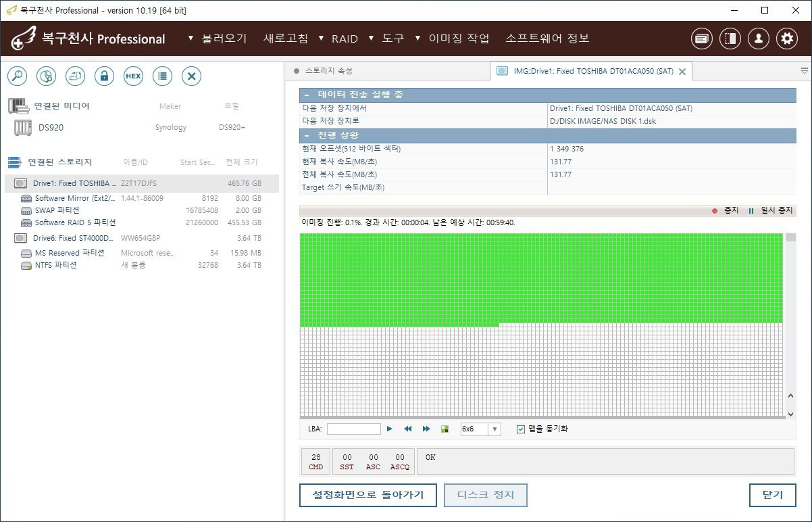Click the Maker column header
The image size is (812, 522).
pos(170,106)
